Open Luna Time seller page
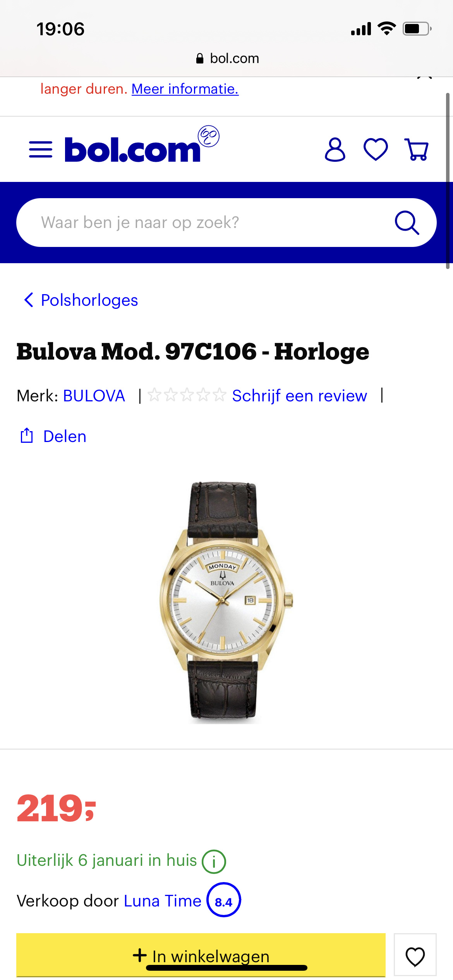453x980 pixels. tap(163, 901)
